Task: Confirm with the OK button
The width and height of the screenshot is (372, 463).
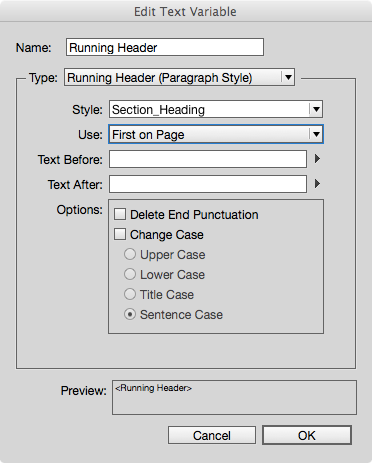Action: (x=307, y=435)
